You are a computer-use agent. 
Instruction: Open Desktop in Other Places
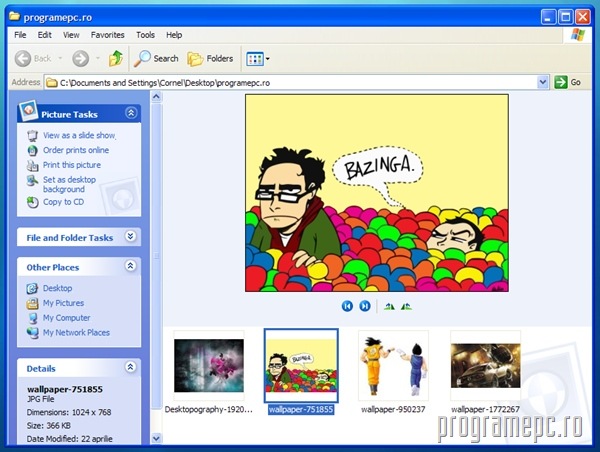click(57, 288)
